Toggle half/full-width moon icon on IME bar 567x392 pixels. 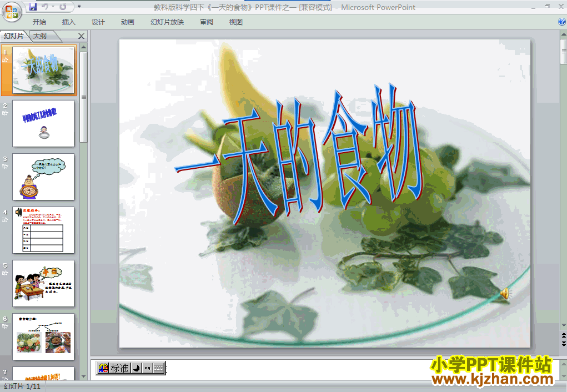pyautogui.click(x=136, y=368)
